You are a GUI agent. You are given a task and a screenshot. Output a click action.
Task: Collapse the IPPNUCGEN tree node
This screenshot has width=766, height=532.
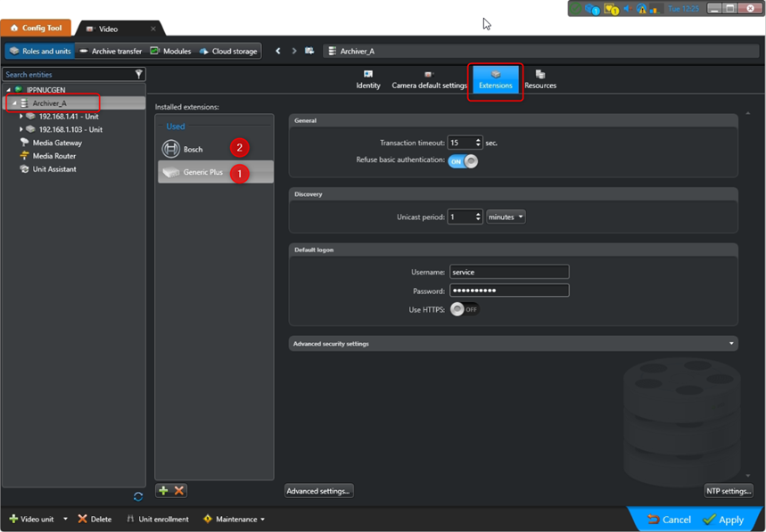pyautogui.click(x=8, y=90)
